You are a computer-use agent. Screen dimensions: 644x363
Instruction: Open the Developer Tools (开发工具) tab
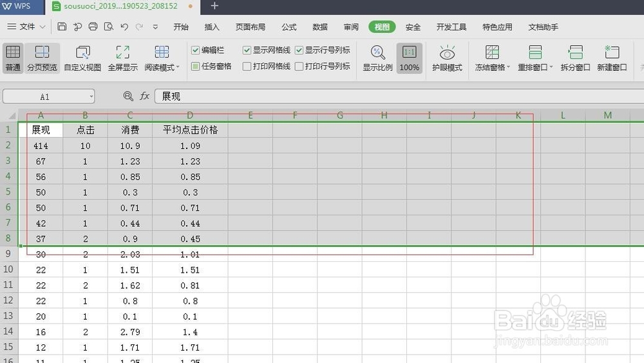tap(451, 27)
